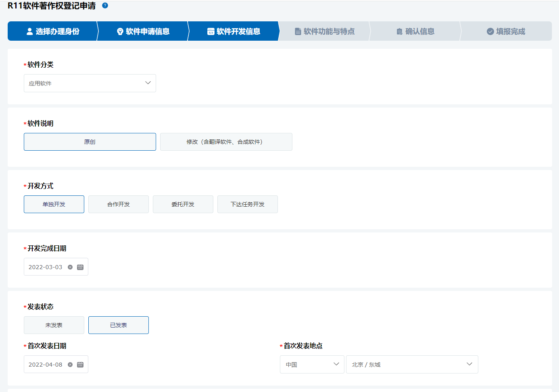Image resolution: width=559 pixels, height=392 pixels.
Task: Select 下达任务开发 option
Action: (x=248, y=204)
